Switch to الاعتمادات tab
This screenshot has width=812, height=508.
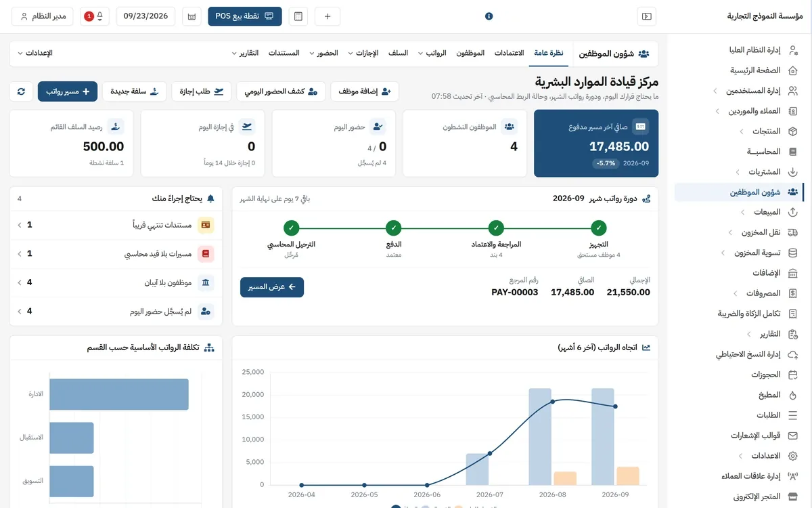point(509,53)
